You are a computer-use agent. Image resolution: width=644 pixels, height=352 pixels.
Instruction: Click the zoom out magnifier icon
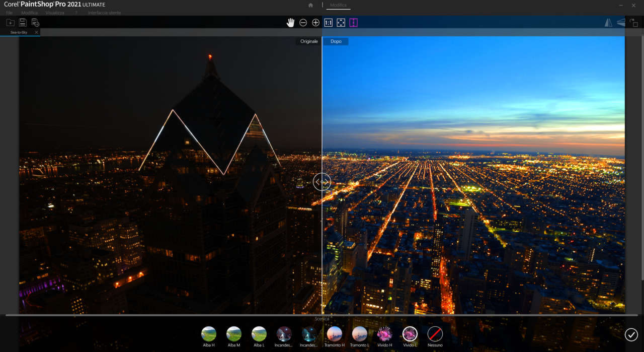[303, 23]
